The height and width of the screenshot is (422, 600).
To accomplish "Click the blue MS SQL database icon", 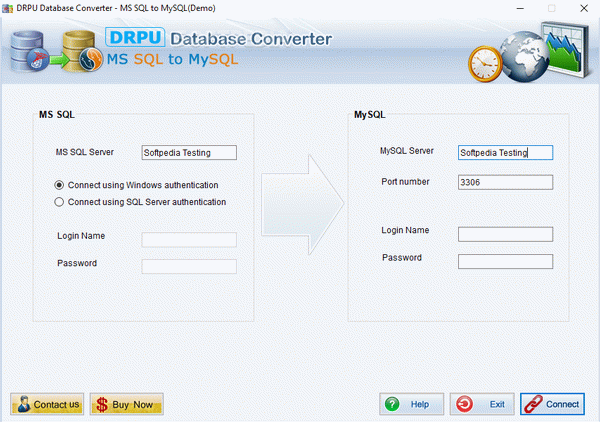I will point(29,51).
